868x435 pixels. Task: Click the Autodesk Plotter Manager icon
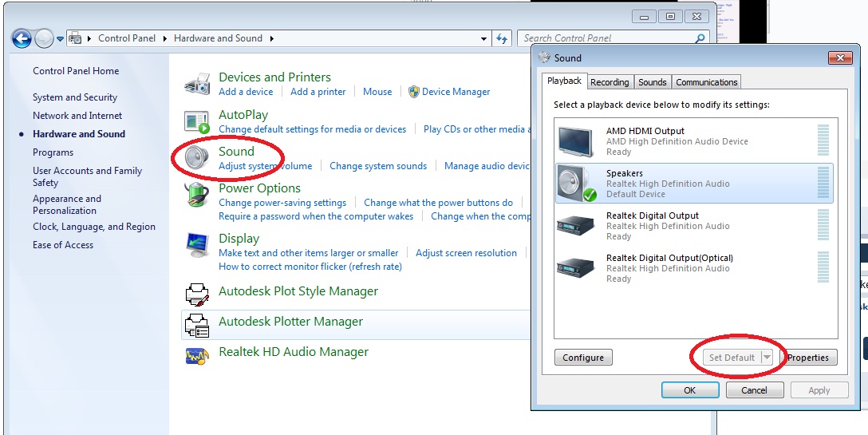click(197, 325)
